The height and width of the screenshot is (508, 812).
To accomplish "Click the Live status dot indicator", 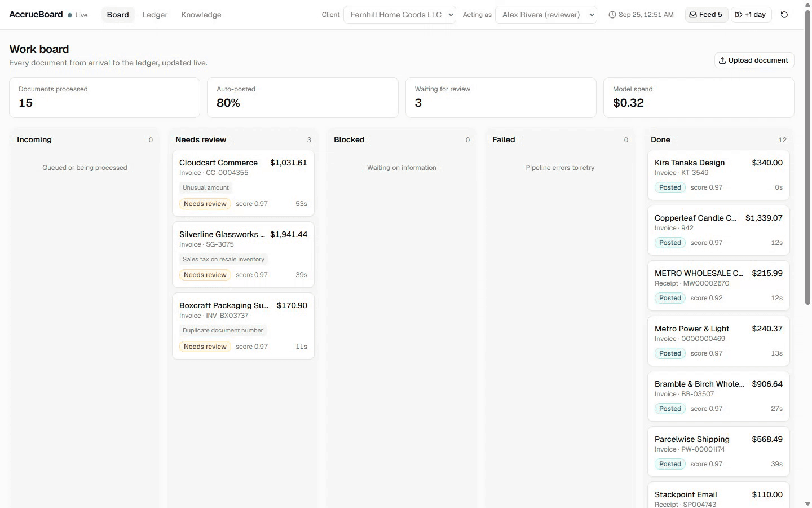I will [70, 15].
